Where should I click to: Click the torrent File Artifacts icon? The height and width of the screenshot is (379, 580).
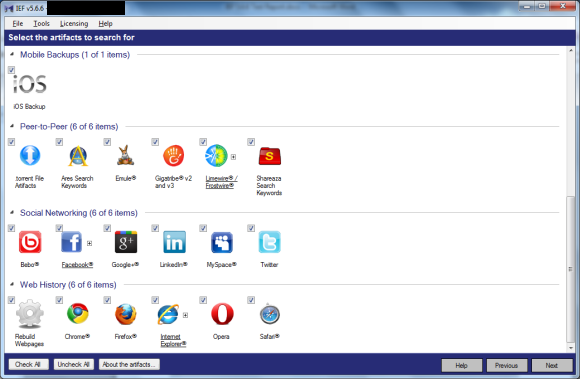click(x=30, y=155)
